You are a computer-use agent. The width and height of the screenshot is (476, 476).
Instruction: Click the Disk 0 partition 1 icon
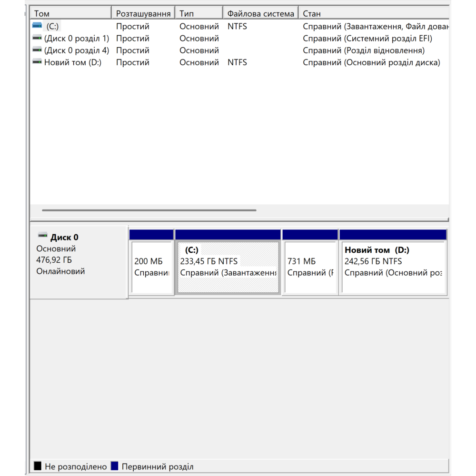(x=37, y=38)
